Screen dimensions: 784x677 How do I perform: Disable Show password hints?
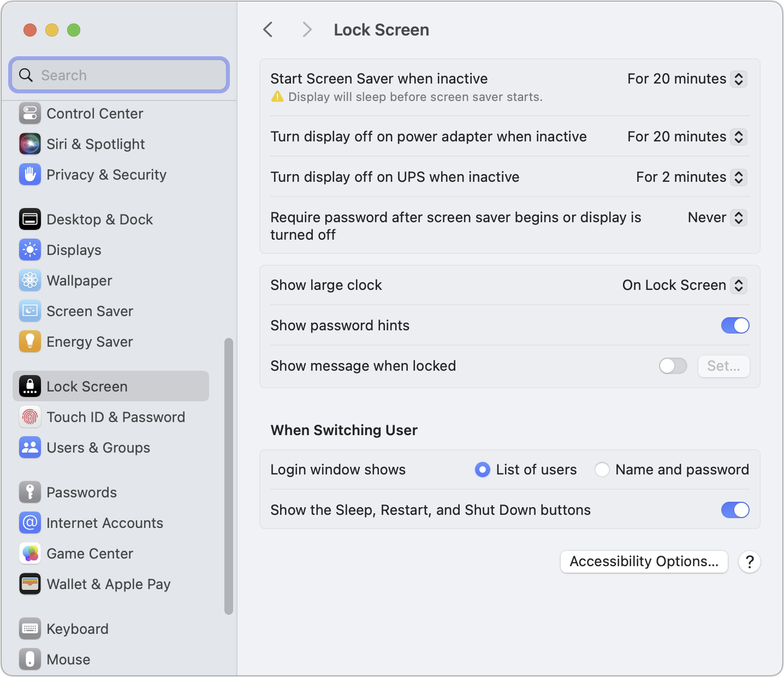pyautogui.click(x=735, y=325)
